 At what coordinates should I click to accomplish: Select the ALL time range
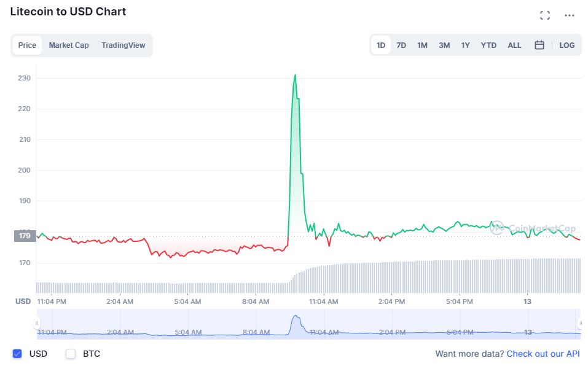(514, 45)
